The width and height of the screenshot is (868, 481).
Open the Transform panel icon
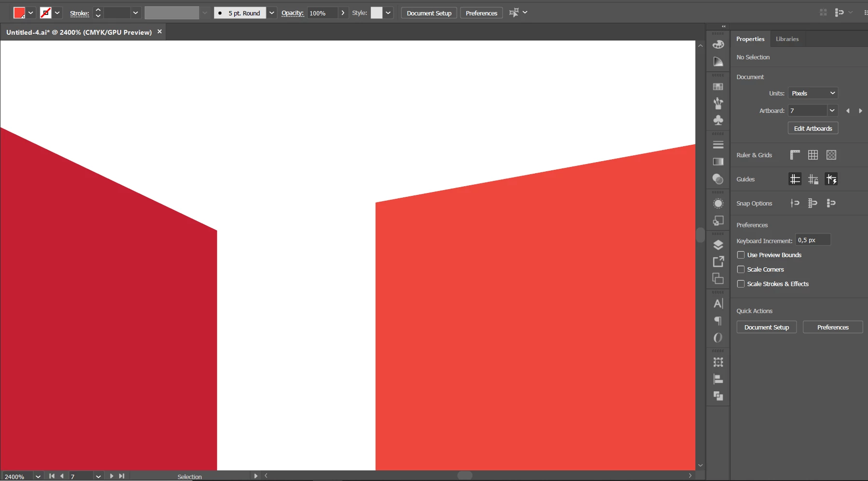[718, 362]
